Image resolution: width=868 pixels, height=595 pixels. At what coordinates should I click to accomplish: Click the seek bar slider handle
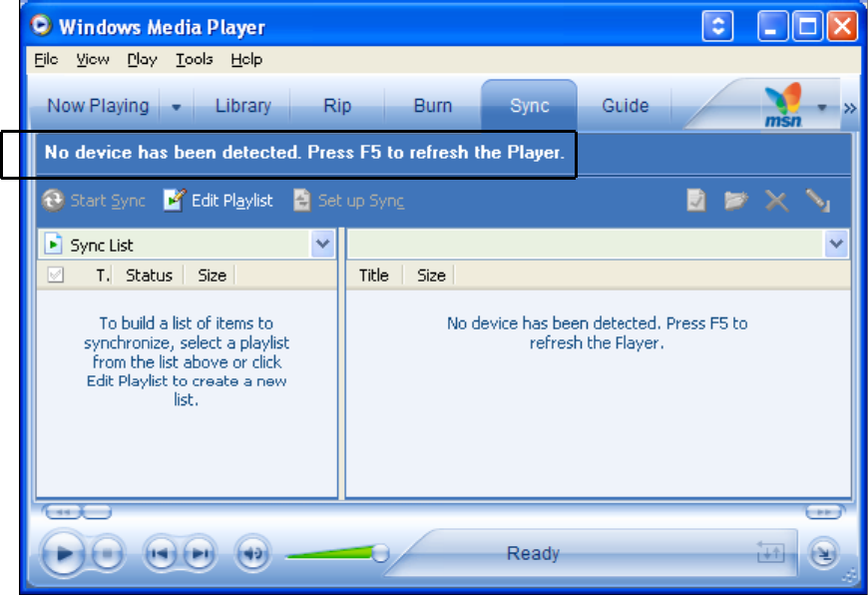(97, 512)
